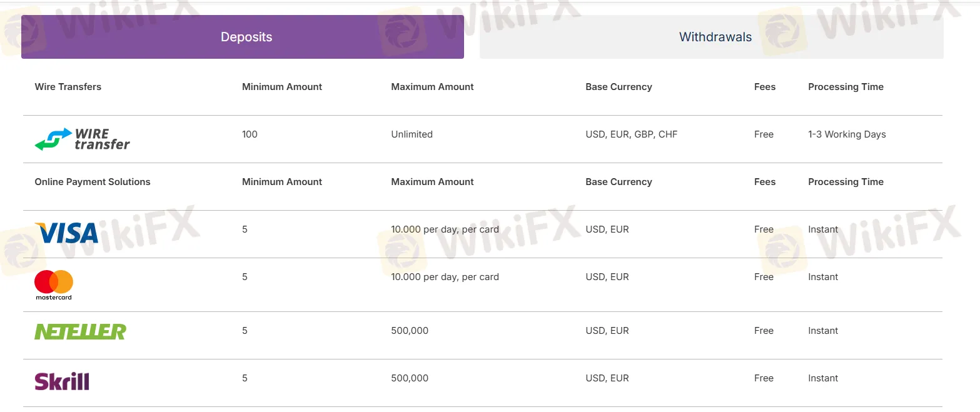
Task: Click Skrill's Instant processing time
Action: click(x=823, y=378)
